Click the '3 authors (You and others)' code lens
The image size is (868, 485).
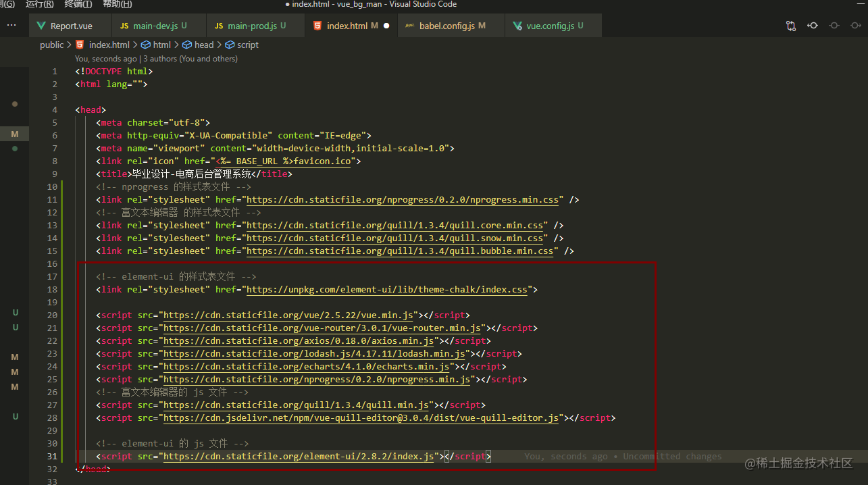coord(190,59)
